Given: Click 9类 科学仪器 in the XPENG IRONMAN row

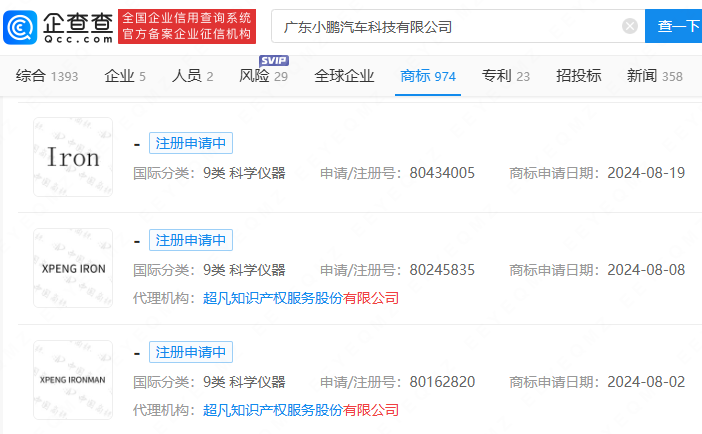Looking at the screenshot, I should [x=244, y=382].
